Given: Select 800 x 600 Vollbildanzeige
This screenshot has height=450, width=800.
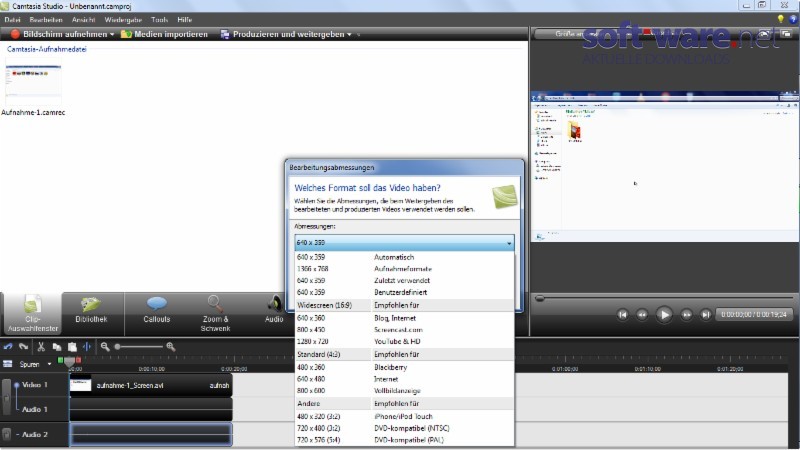Looking at the screenshot, I should 405,391.
